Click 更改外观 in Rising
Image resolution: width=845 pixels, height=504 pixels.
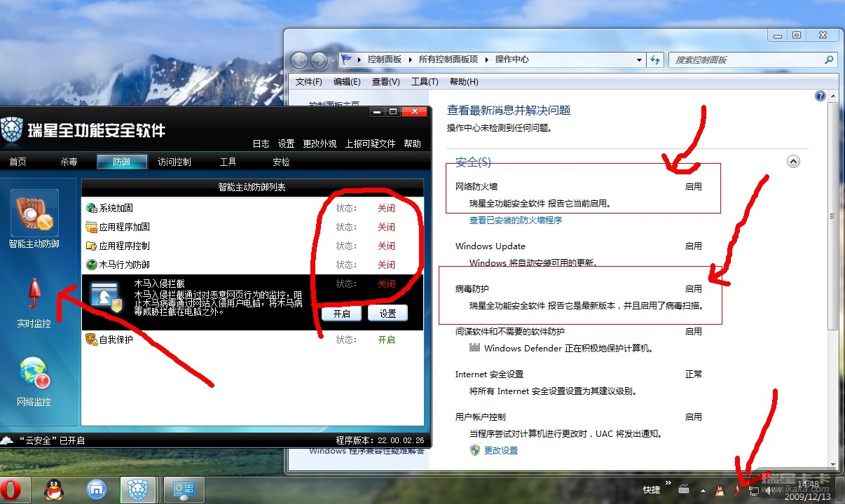(x=320, y=143)
